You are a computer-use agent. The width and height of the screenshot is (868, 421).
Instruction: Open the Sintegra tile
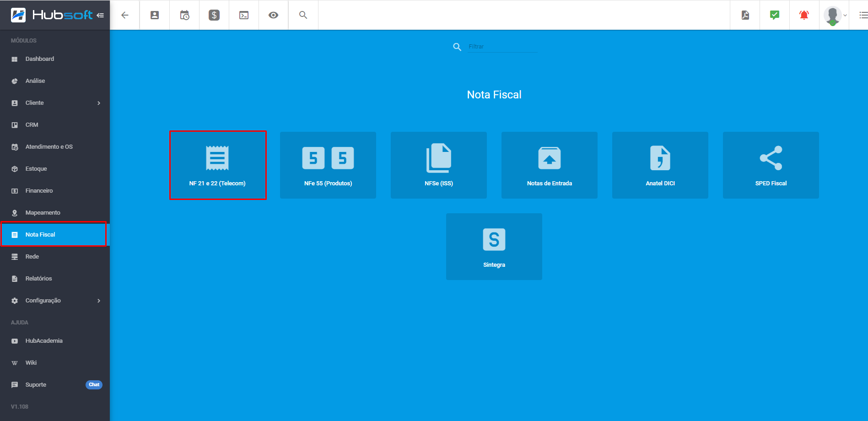[x=494, y=247]
